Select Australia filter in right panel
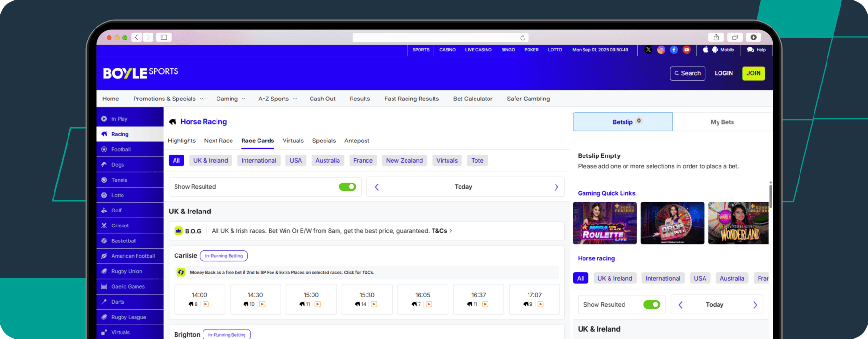Image resolution: width=868 pixels, height=339 pixels. pyautogui.click(x=732, y=278)
